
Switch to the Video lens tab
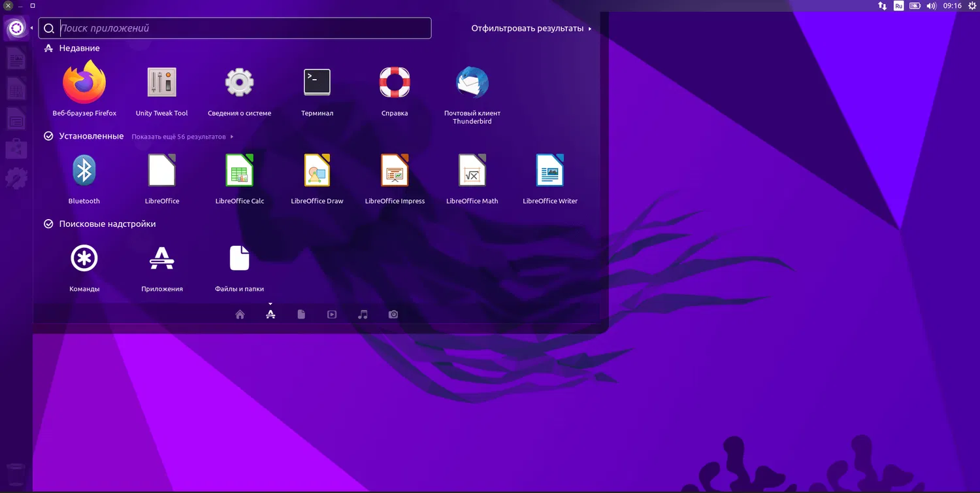point(332,314)
